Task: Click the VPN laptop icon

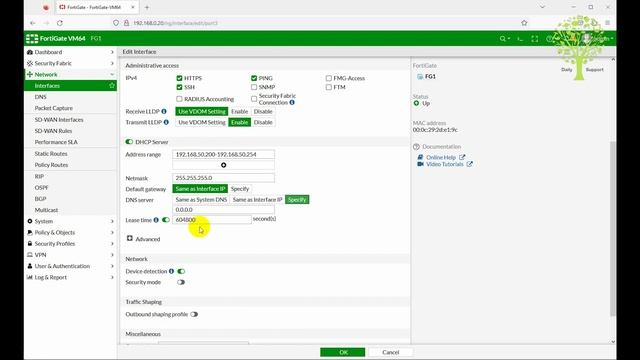Action: (x=30, y=255)
